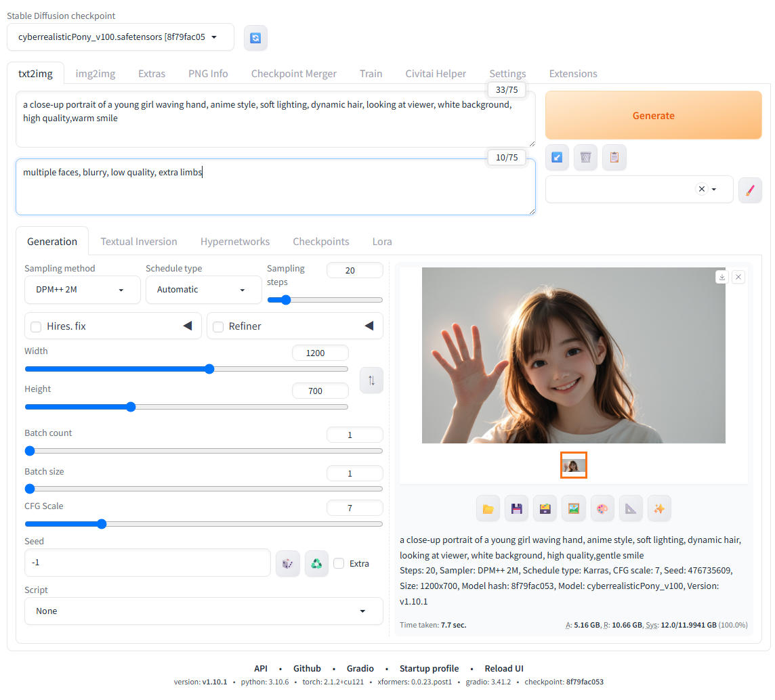Open the Schedule type dropdown
Viewport: 775px width, 700px height.
point(203,290)
